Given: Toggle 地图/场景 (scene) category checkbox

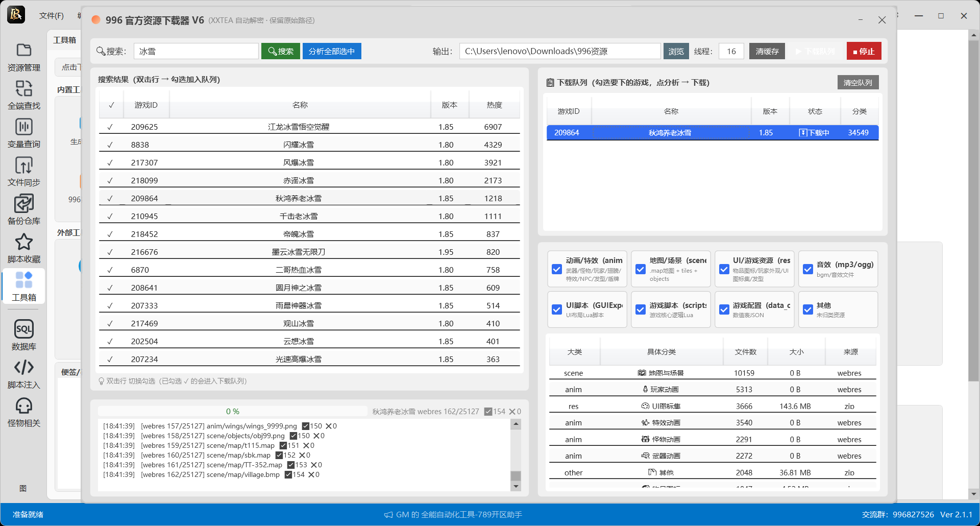Looking at the screenshot, I should click(x=641, y=269).
